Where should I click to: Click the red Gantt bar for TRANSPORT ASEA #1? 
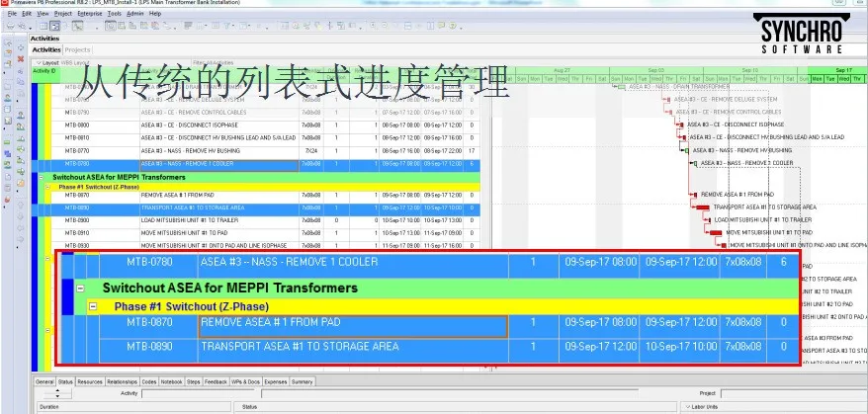click(703, 207)
